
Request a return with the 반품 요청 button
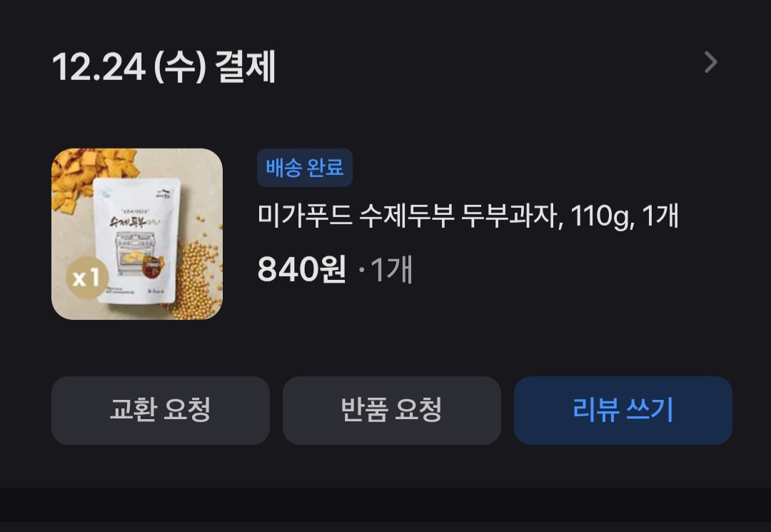click(x=391, y=411)
